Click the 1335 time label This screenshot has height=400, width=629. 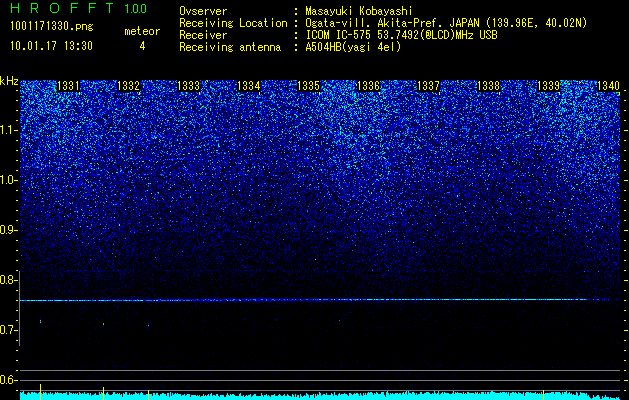308,85
